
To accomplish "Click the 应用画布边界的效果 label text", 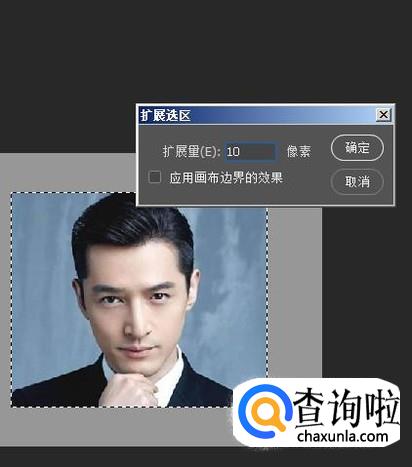I will click(226, 177).
